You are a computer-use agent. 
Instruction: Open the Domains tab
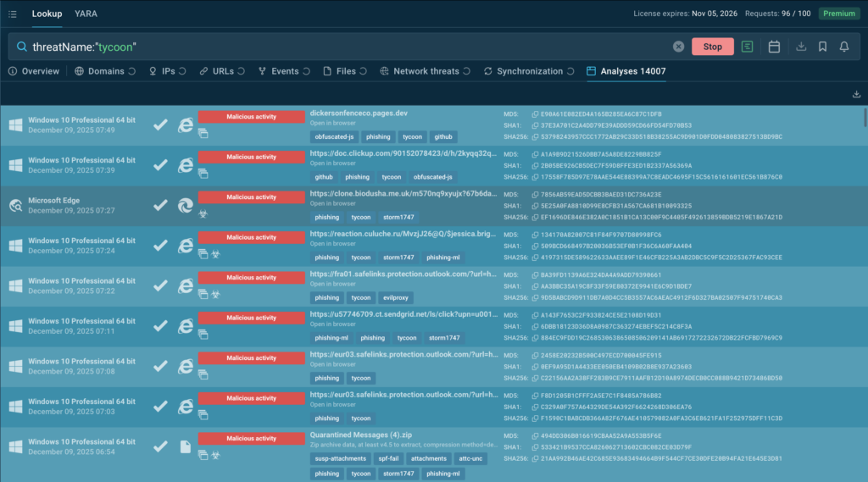[x=105, y=71]
